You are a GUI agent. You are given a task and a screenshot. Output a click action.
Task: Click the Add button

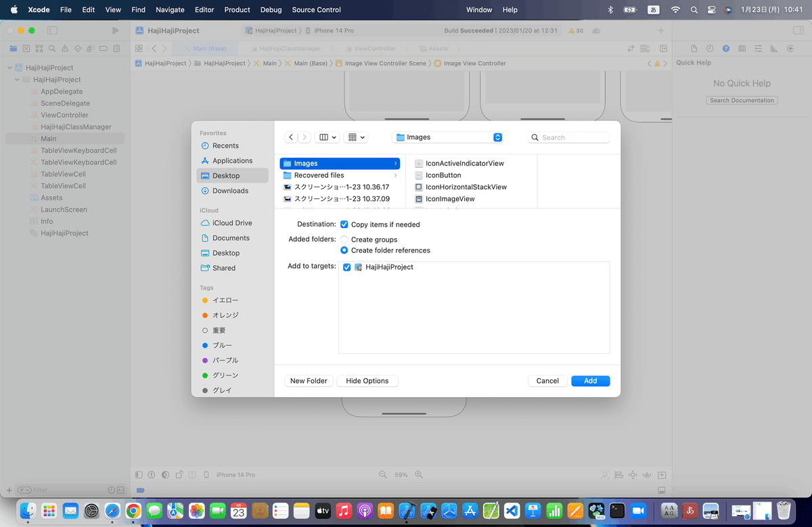[591, 381]
